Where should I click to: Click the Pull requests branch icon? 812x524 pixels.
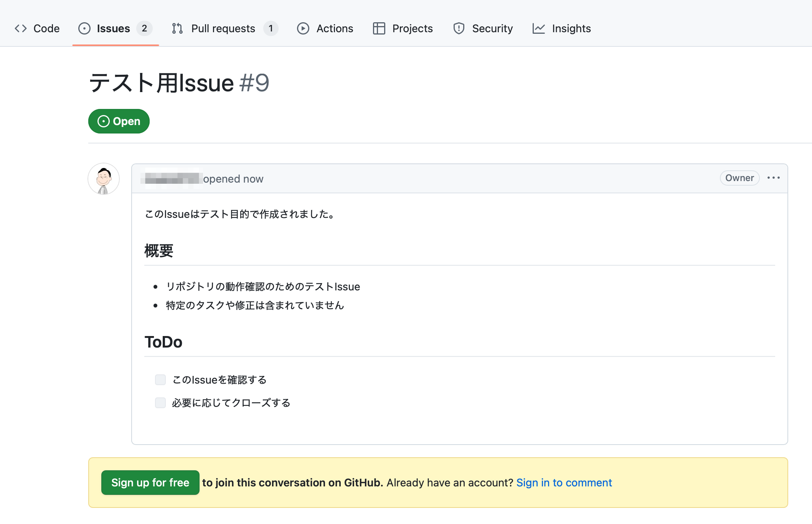177,28
